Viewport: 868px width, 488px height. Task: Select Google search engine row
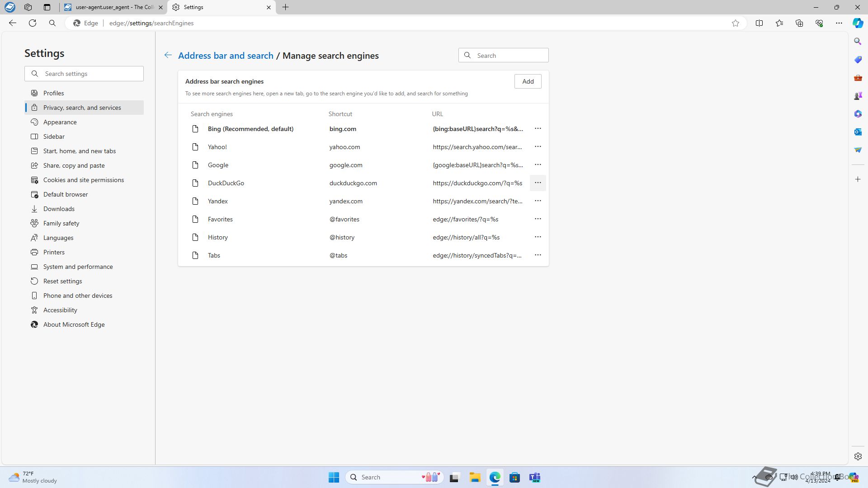pyautogui.click(x=363, y=165)
